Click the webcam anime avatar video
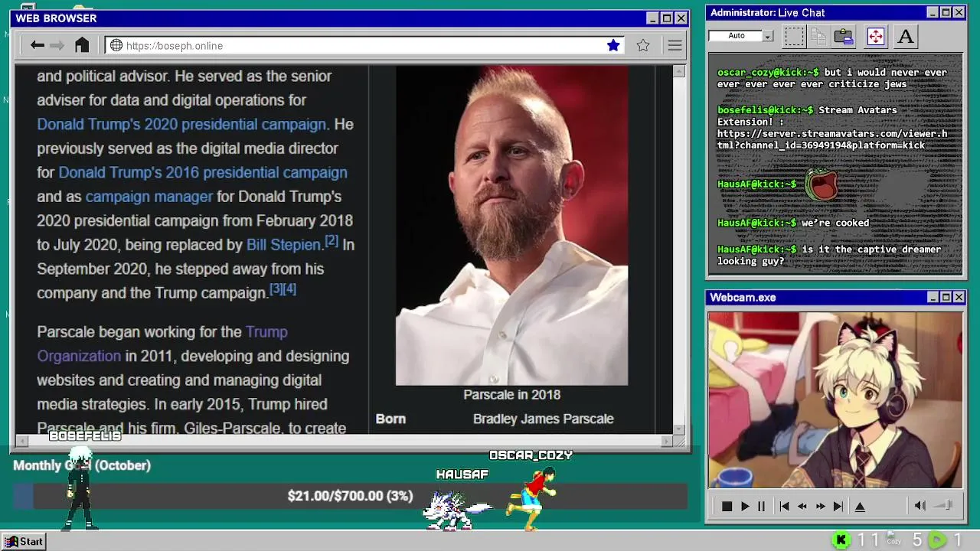The image size is (980, 551). coord(835,399)
